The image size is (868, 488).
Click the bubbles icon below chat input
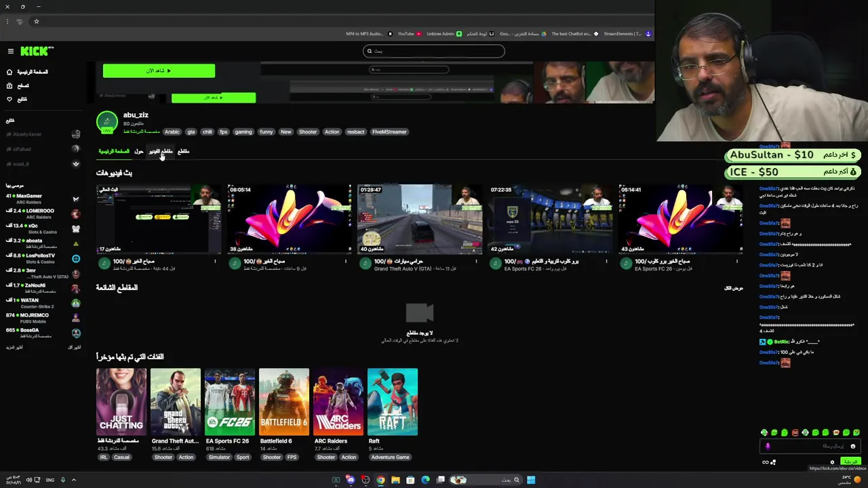point(773,462)
